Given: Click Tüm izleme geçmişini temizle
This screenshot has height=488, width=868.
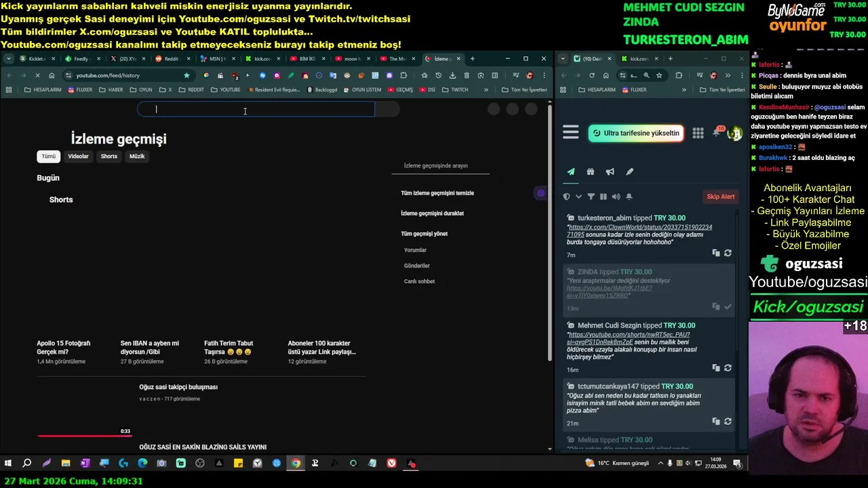Looking at the screenshot, I should pos(437,193).
